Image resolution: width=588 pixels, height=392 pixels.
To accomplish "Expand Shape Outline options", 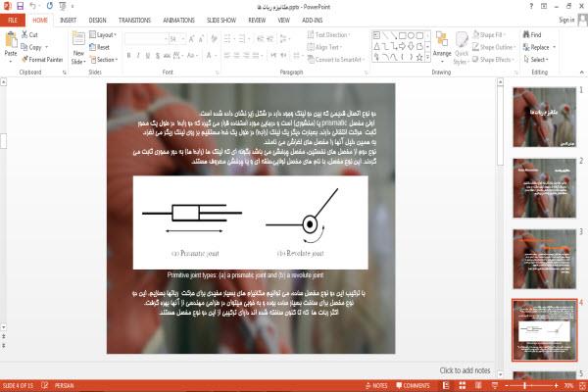I will (494, 47).
